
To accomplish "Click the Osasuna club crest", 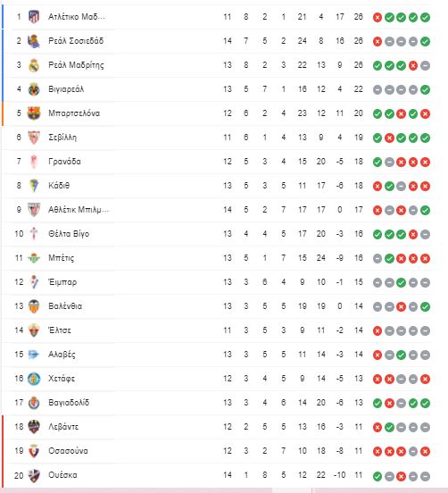I will coord(34,451).
